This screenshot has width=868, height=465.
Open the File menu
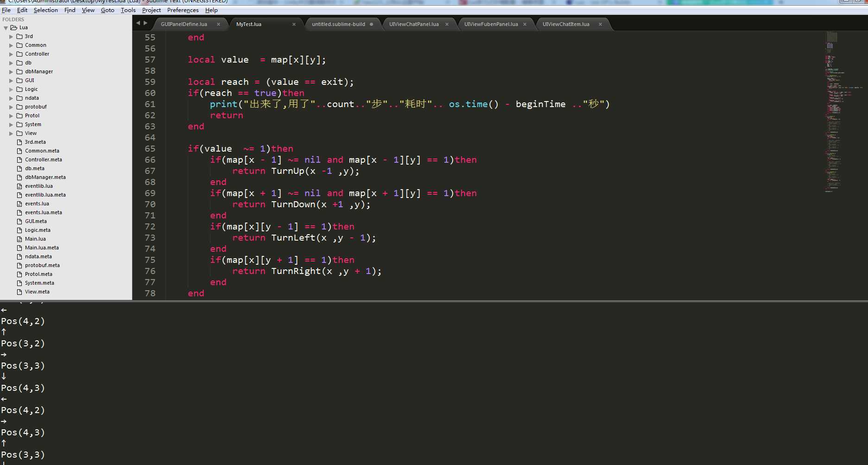tap(6, 10)
